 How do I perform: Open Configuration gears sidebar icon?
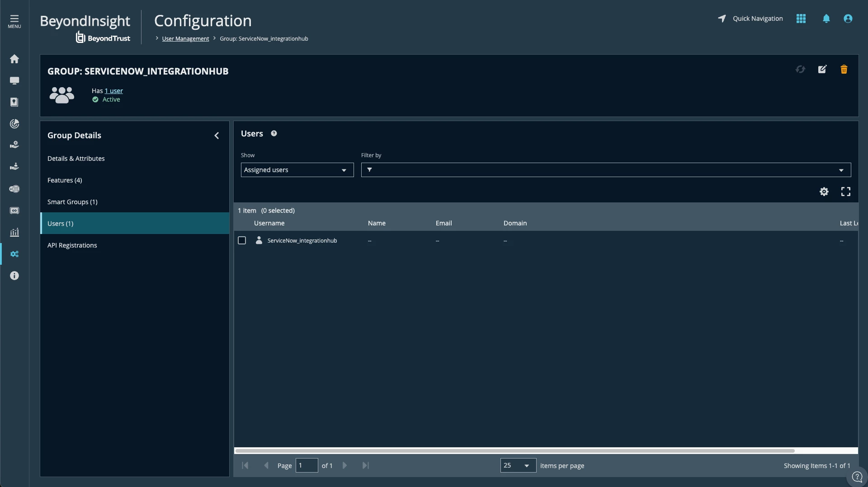pos(14,254)
